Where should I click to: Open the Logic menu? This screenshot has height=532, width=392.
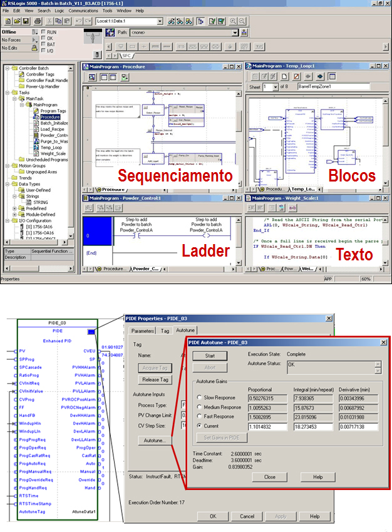[59, 11]
